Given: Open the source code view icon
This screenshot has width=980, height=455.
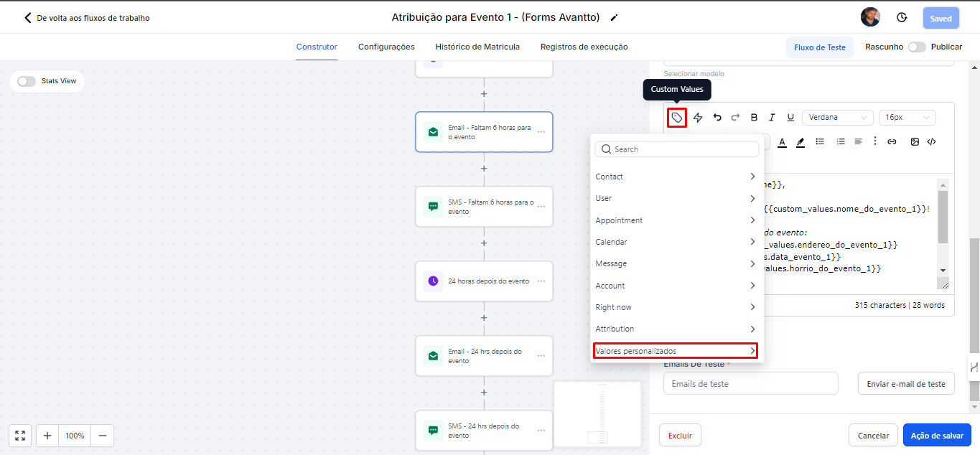Looking at the screenshot, I should 931,142.
